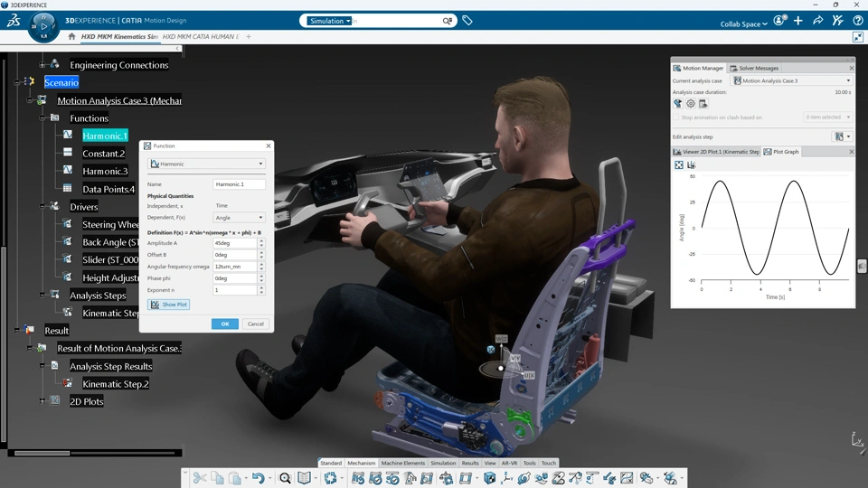Image resolution: width=868 pixels, height=488 pixels.
Task: Click the settings gear in Motion Manager
Action: click(691, 104)
